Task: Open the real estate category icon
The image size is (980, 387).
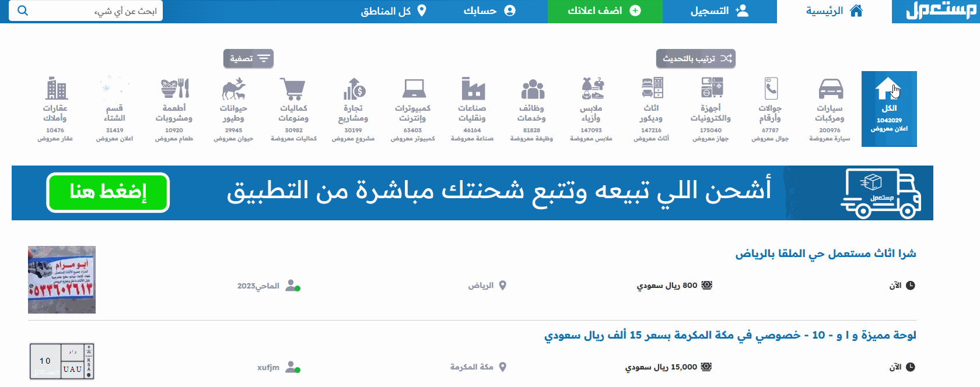Action: (x=56, y=90)
